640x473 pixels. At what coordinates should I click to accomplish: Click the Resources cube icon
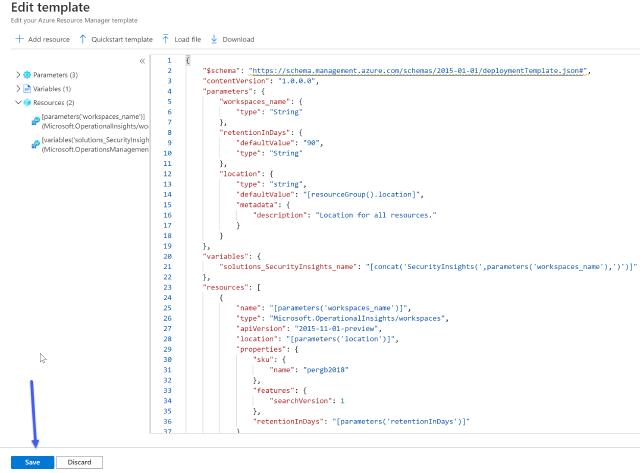click(x=27, y=103)
